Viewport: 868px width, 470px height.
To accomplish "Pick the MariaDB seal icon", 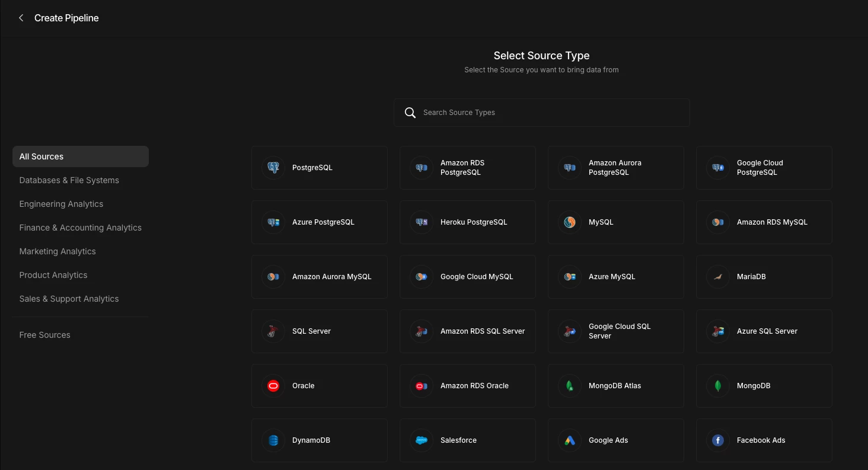I will (718, 277).
